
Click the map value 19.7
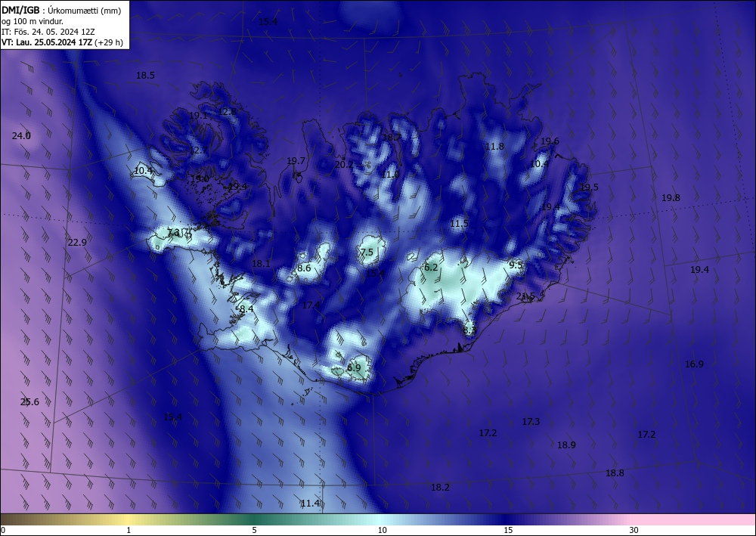(x=296, y=161)
